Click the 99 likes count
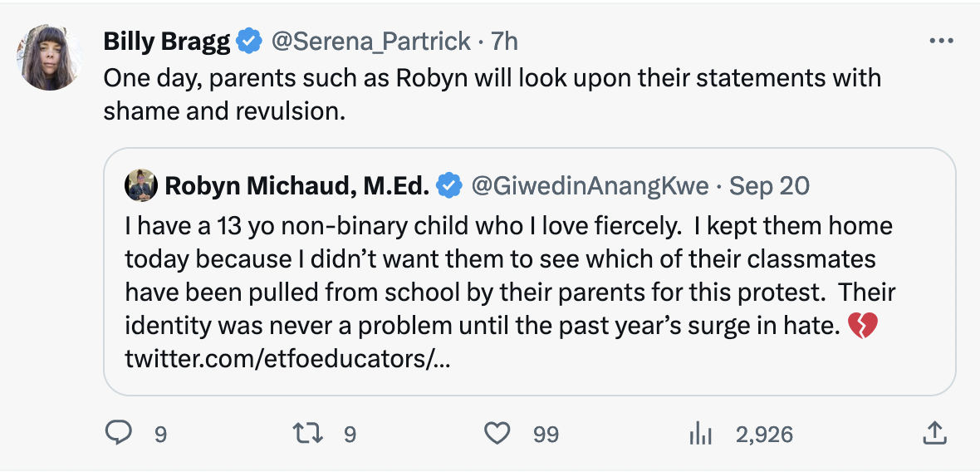Image resolution: width=980 pixels, height=472 pixels. [546, 434]
